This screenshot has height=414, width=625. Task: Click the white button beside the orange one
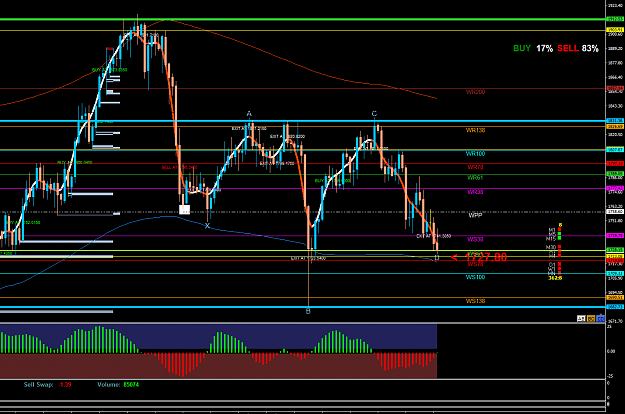[581, 318]
